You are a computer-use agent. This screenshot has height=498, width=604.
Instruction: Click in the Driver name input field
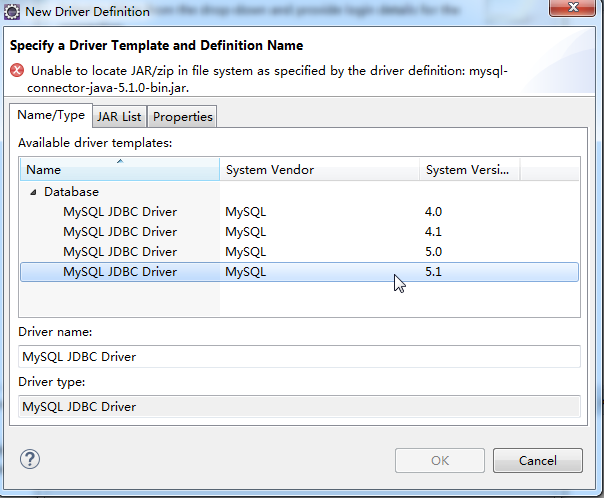[299, 357]
